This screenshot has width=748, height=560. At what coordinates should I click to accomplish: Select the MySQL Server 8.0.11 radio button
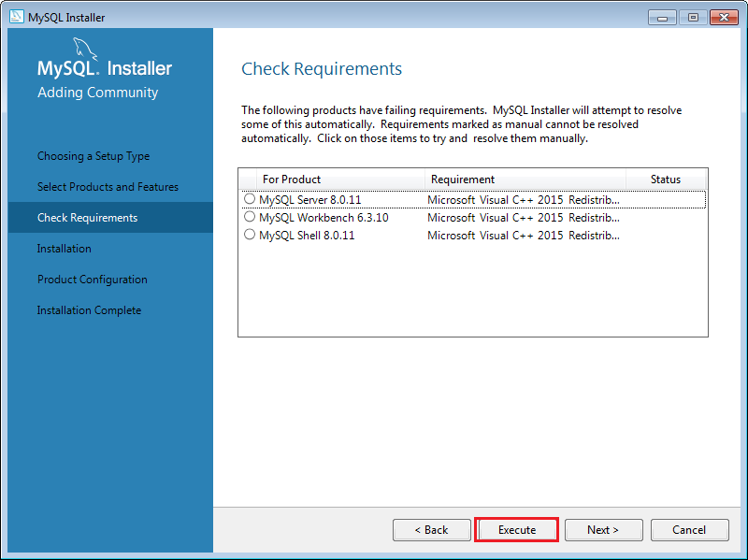250,199
